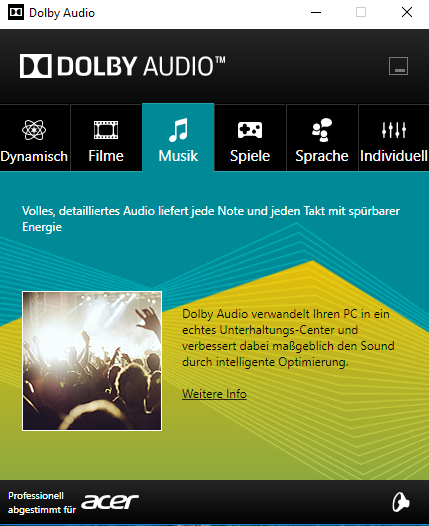Open the Weitere Info link
This screenshot has width=429, height=526.
tap(214, 394)
